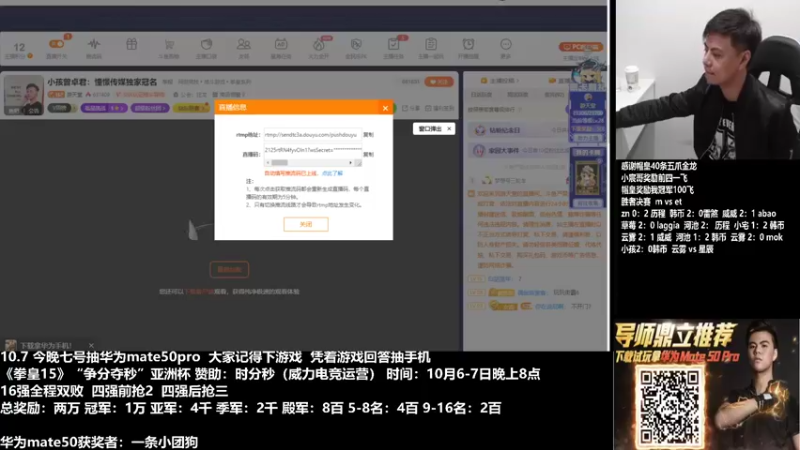Dismiss the 窗口弹出 popup with its X

tap(449, 129)
